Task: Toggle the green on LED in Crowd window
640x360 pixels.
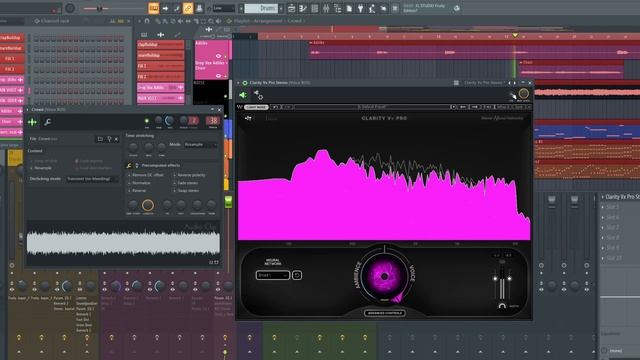Action: click(x=147, y=121)
